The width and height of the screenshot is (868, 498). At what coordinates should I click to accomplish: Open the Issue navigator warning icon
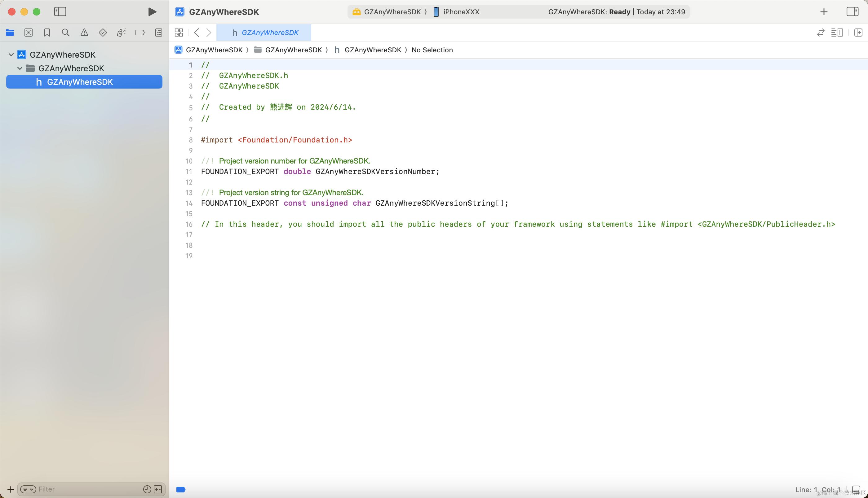[84, 33]
